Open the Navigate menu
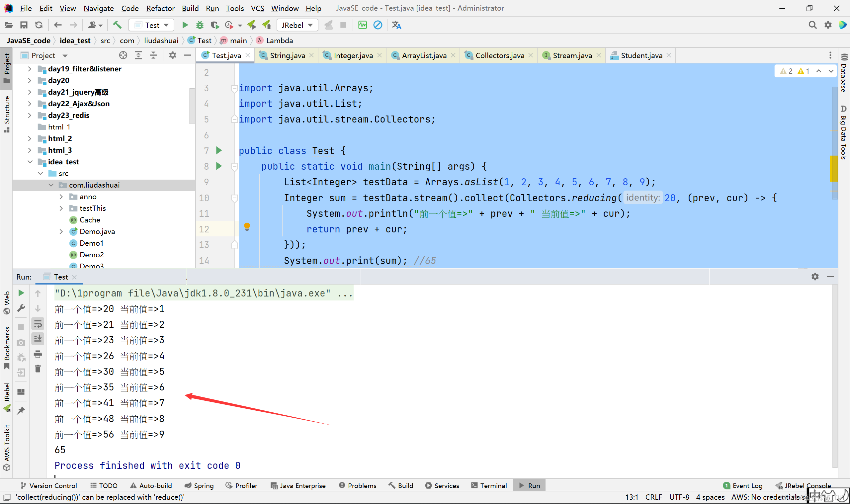Viewport: 850px width, 504px height. pos(99,8)
